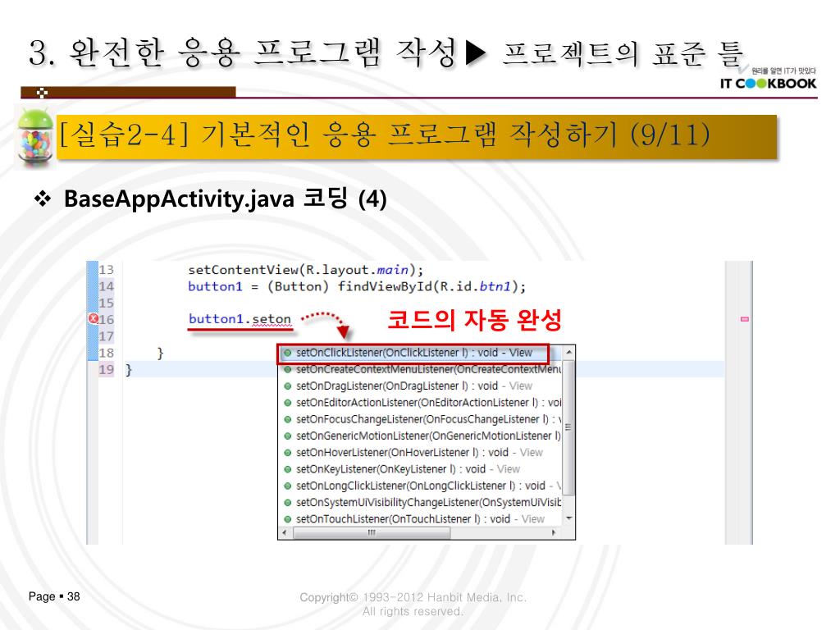Viewport: 840px width, 630px height.
Task: Select setOnTouchListener from list
Action: [421, 518]
